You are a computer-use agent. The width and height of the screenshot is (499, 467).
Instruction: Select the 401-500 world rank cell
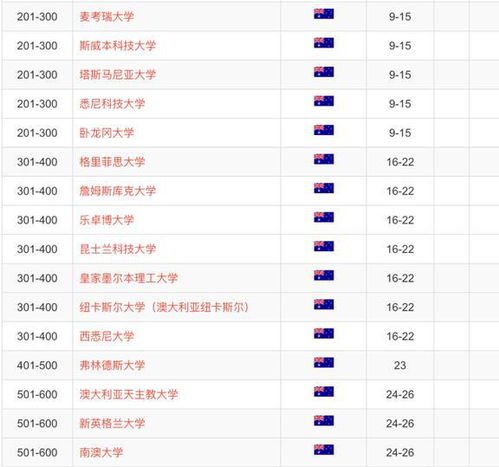pyautogui.click(x=37, y=365)
